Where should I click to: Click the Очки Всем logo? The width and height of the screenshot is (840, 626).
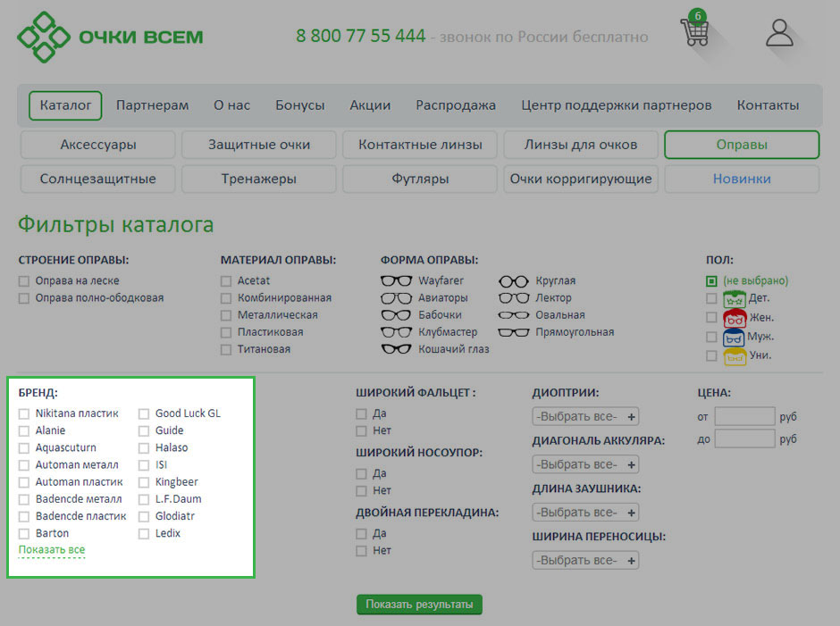click(x=110, y=37)
